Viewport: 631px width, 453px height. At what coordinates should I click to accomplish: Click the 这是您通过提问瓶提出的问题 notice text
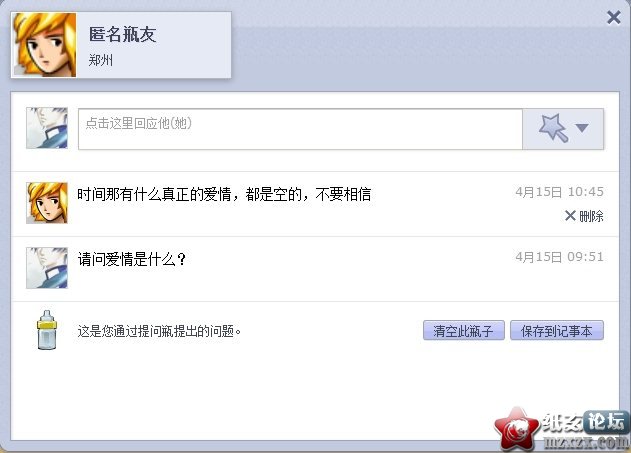(x=159, y=331)
